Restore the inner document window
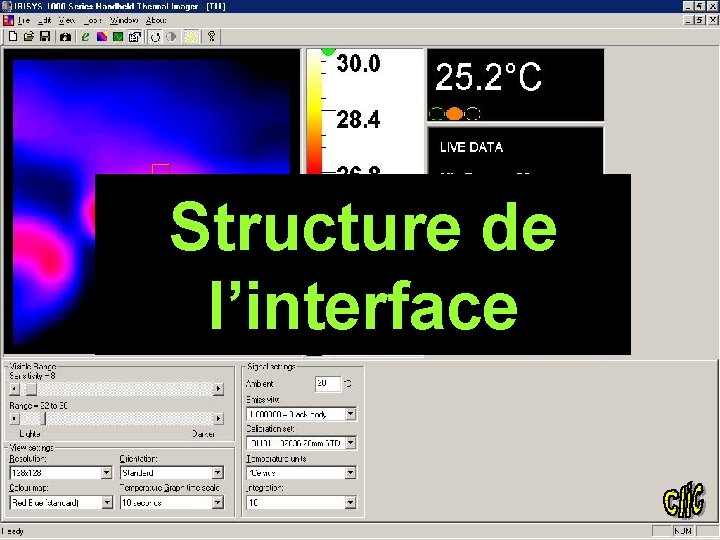 pyautogui.click(x=698, y=20)
